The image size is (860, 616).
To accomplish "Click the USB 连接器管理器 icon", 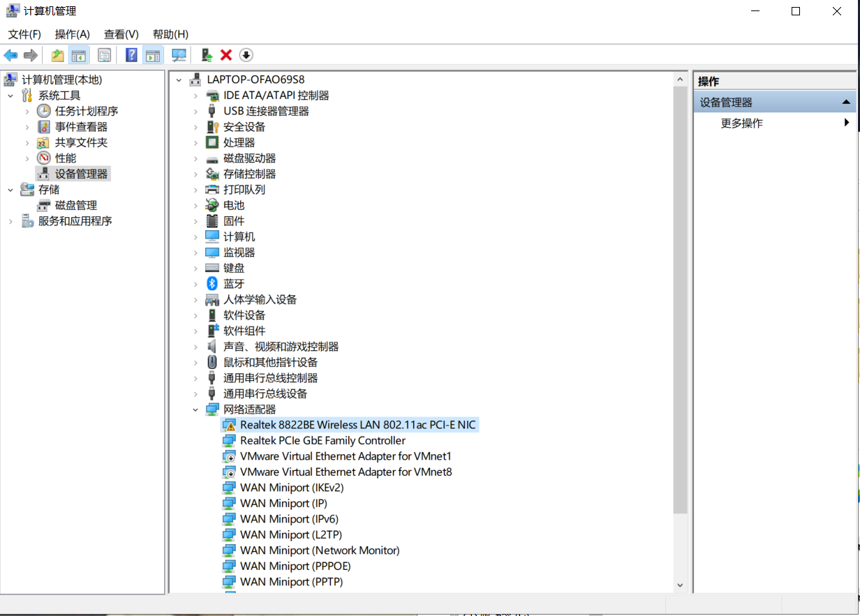I will pos(212,111).
